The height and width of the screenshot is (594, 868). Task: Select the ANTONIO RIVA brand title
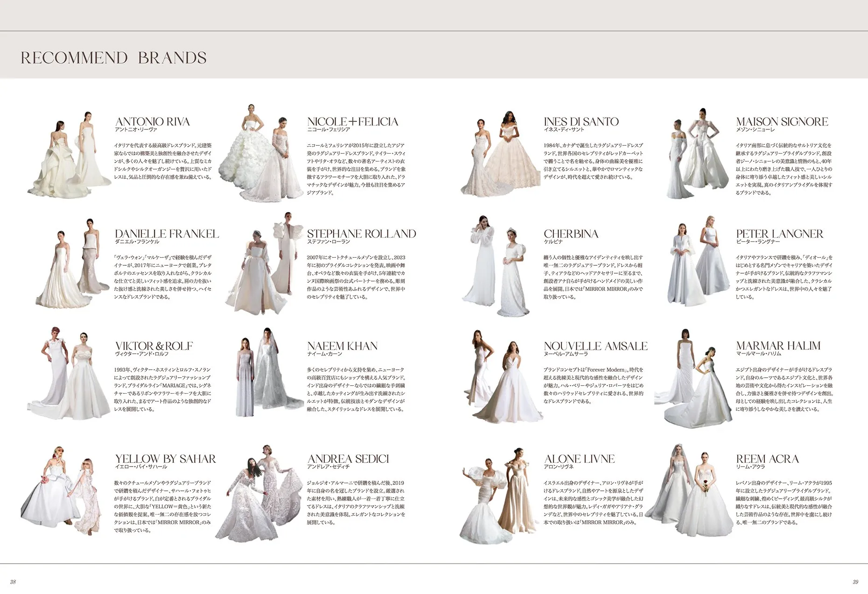click(x=153, y=122)
